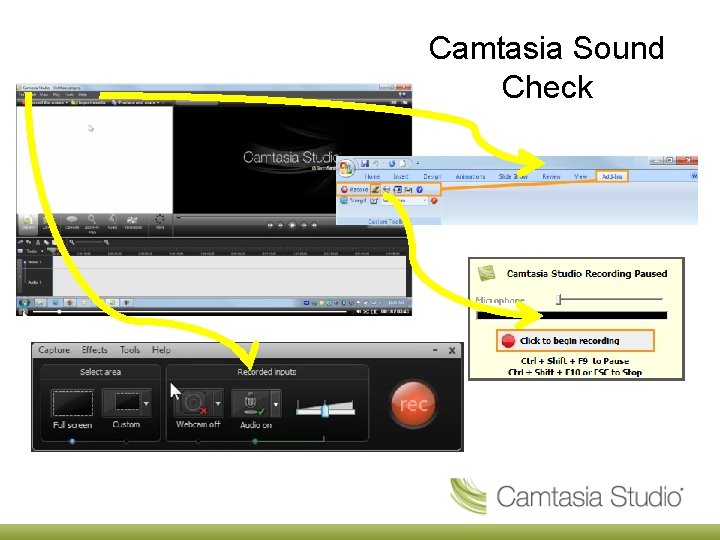Click the Zoom-n-Pan tab icon

pos(92,223)
